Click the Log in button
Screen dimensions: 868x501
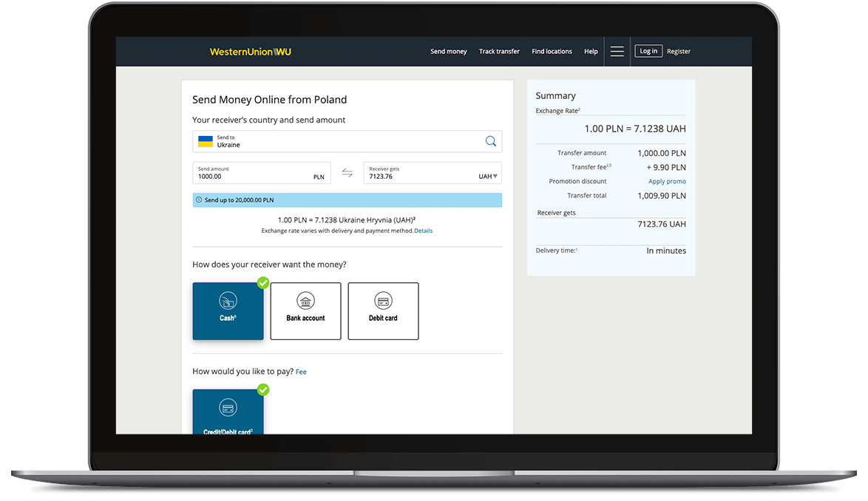(648, 51)
